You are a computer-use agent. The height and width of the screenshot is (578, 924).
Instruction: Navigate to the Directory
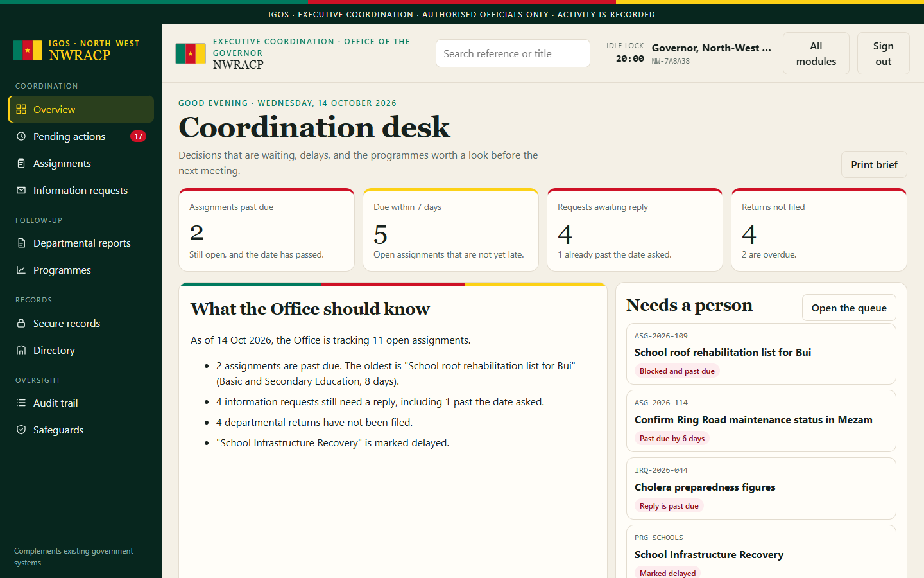tap(81, 350)
